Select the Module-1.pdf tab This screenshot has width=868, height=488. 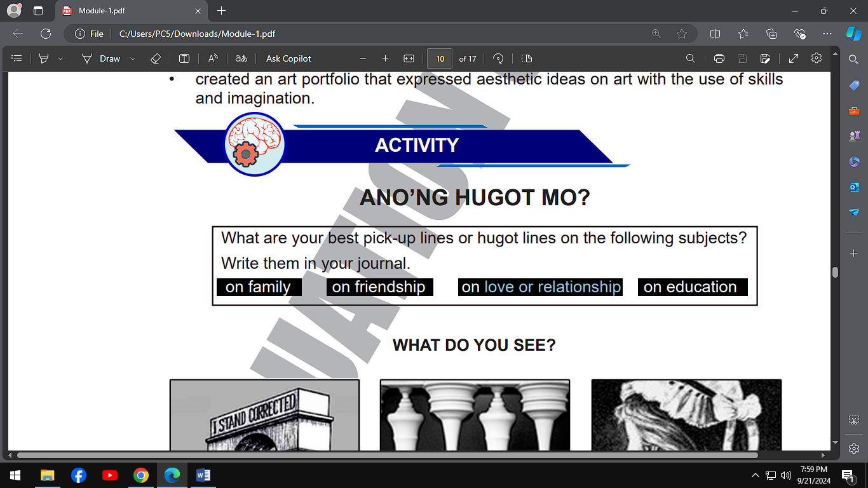[x=132, y=11]
